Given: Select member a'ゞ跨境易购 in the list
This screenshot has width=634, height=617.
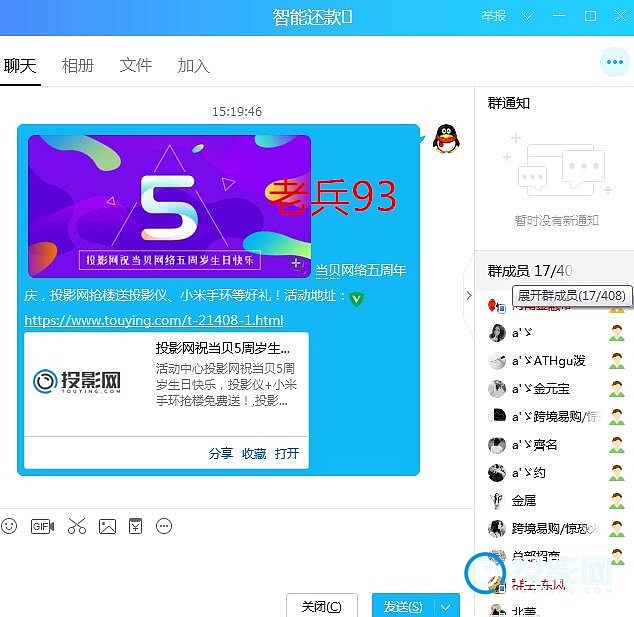Looking at the screenshot, I should coord(556,417).
